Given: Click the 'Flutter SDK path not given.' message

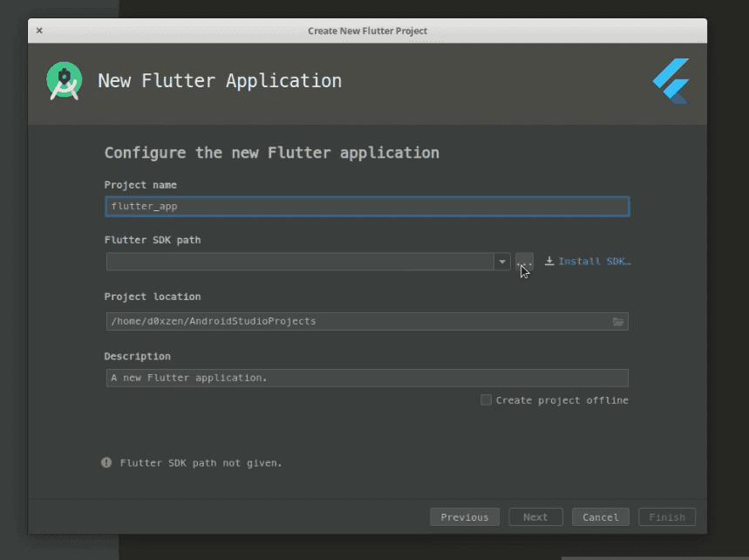Looking at the screenshot, I should click(201, 463).
